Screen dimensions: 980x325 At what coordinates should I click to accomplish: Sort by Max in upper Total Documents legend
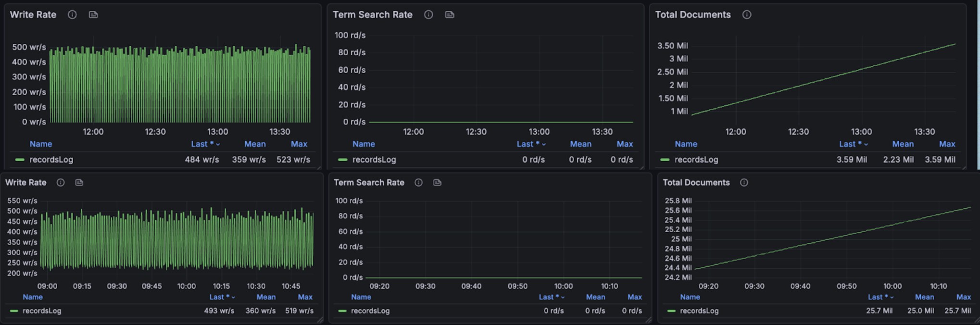pos(947,144)
